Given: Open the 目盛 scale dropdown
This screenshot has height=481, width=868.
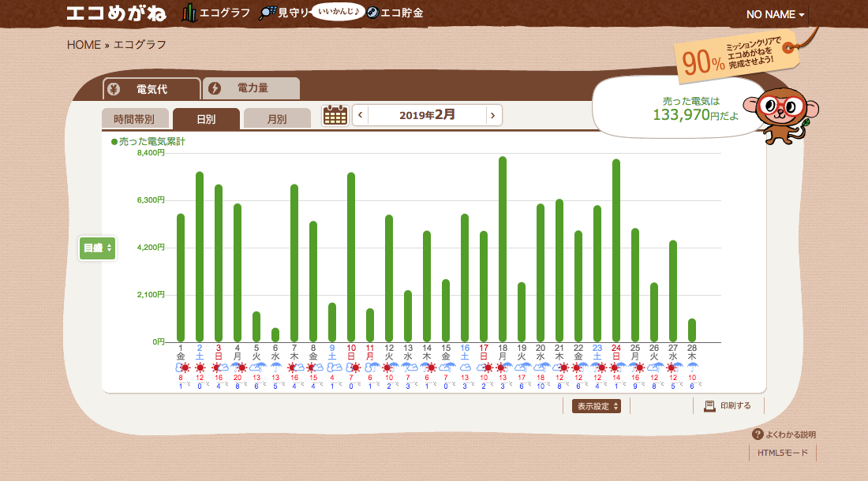Looking at the screenshot, I should pyautogui.click(x=98, y=248).
